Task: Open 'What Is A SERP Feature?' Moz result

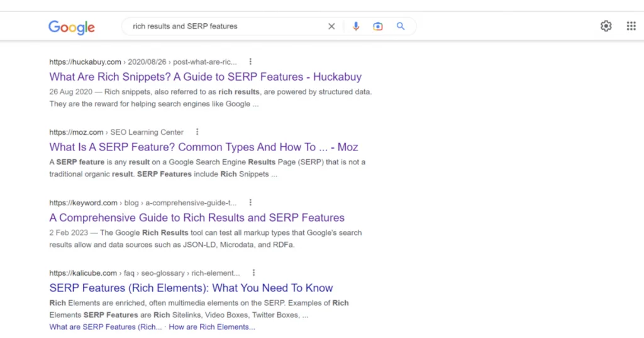Action: [x=204, y=147]
